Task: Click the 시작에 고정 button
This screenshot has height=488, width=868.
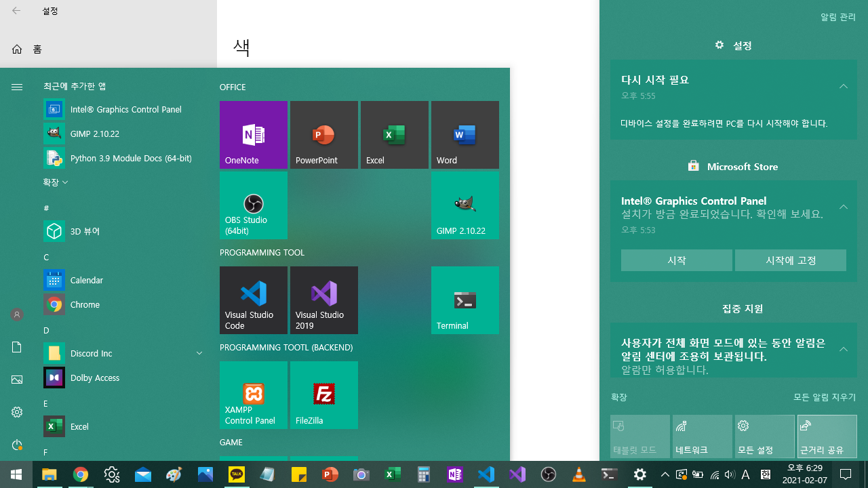Action: point(791,260)
